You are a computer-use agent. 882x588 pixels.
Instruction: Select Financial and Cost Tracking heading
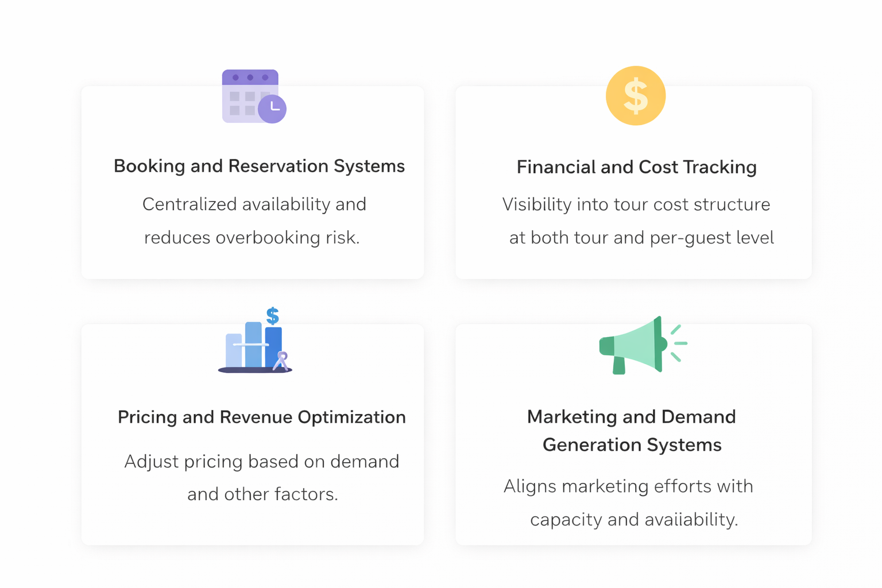[x=636, y=167]
